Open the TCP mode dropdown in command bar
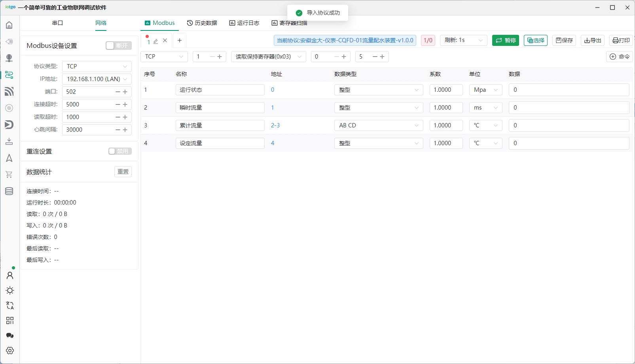The width and height of the screenshot is (635, 364). 164,57
